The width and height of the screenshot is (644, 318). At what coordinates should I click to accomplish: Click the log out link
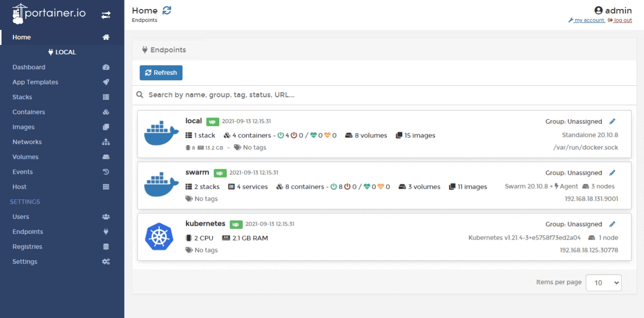pos(620,20)
